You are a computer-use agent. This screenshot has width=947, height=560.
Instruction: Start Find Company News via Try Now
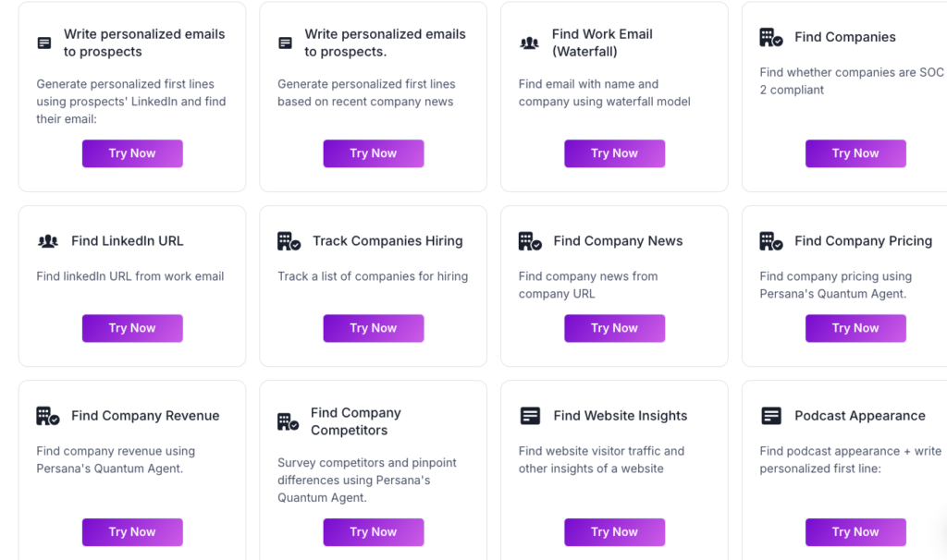click(614, 328)
